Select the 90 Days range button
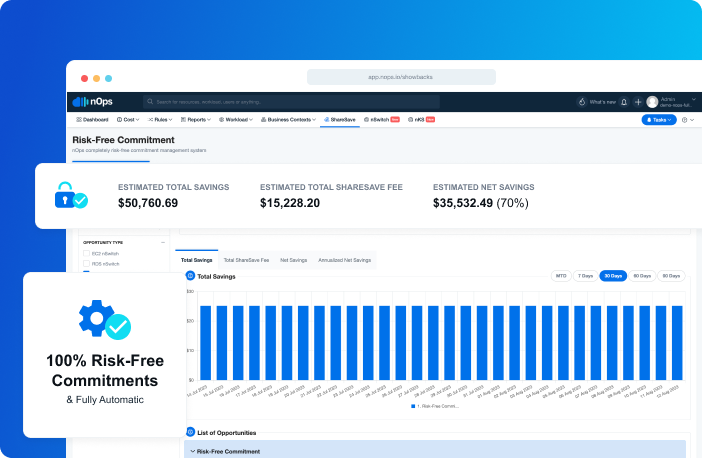Image resolution: width=702 pixels, height=458 pixels. 671,276
